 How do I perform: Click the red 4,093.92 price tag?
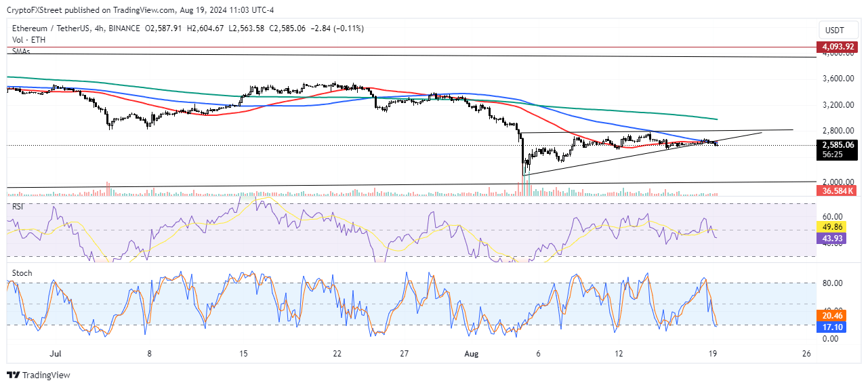coord(838,47)
